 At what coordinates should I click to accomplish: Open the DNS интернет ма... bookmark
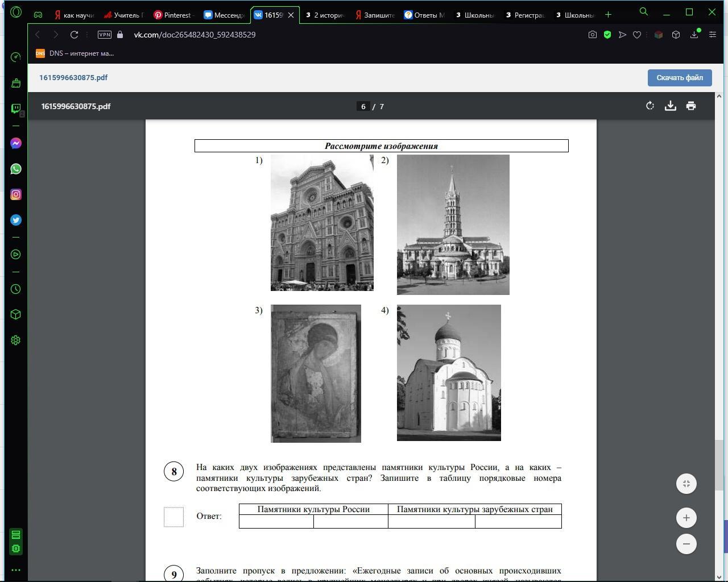tap(75, 53)
